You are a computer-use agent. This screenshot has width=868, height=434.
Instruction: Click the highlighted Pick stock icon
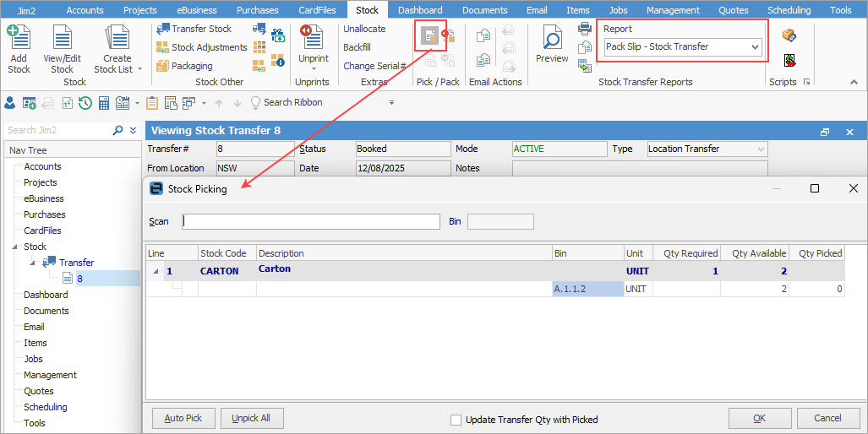click(430, 35)
